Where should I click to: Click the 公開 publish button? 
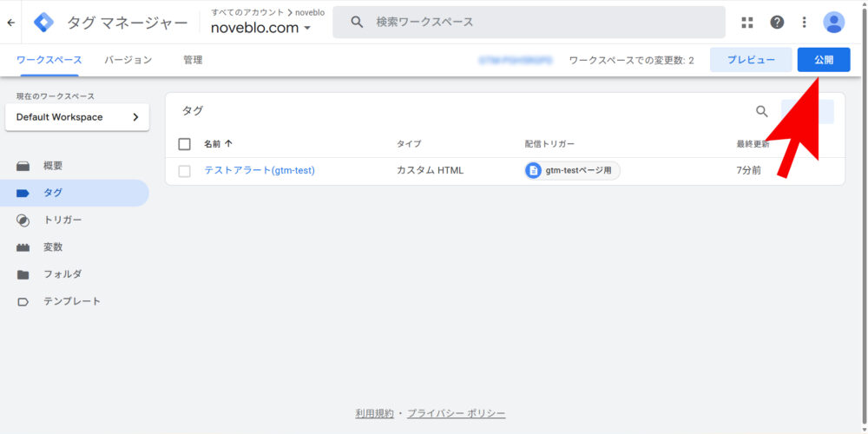click(x=823, y=60)
